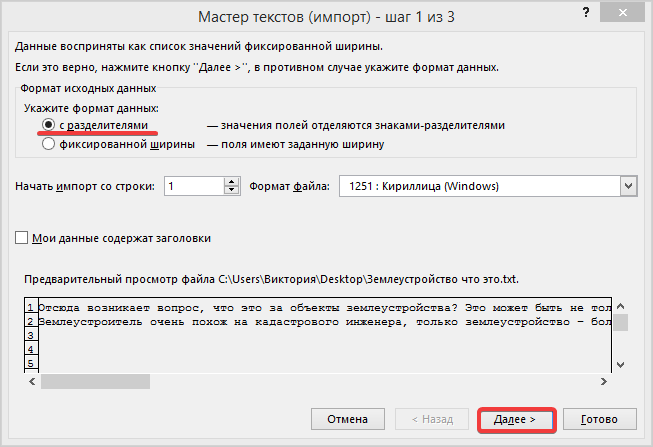Click the start import row number field
Viewport: 653px width, 447px height.
[195, 186]
